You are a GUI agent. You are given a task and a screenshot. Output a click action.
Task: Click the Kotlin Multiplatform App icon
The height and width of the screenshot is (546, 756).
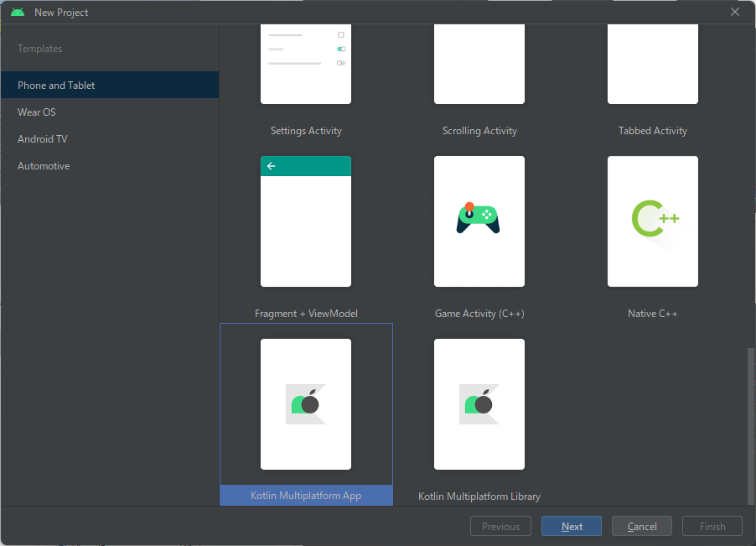tap(306, 404)
